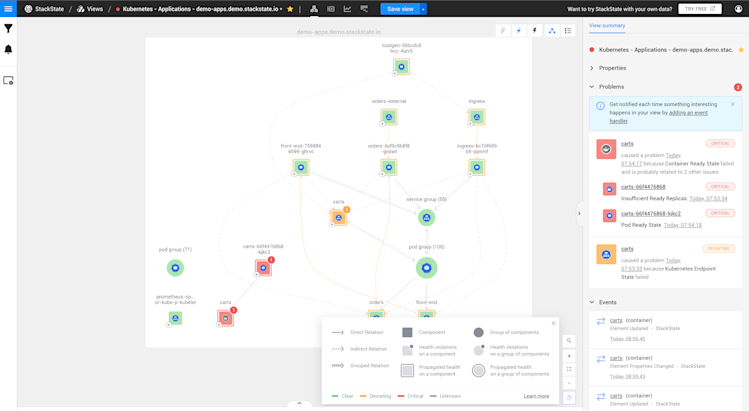Switch to graph topology layout
Viewport: 749px width, 411px height.
[x=552, y=31]
